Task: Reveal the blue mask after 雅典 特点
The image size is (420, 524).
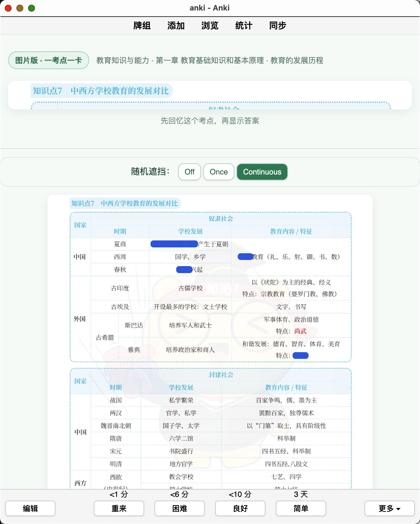Action: click(x=300, y=355)
